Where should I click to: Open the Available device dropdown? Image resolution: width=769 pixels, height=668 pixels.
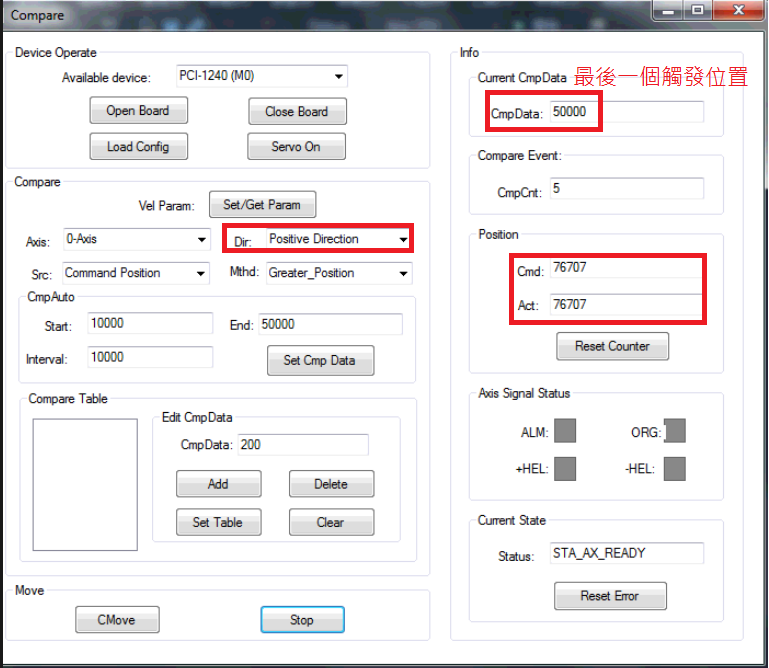[262, 76]
